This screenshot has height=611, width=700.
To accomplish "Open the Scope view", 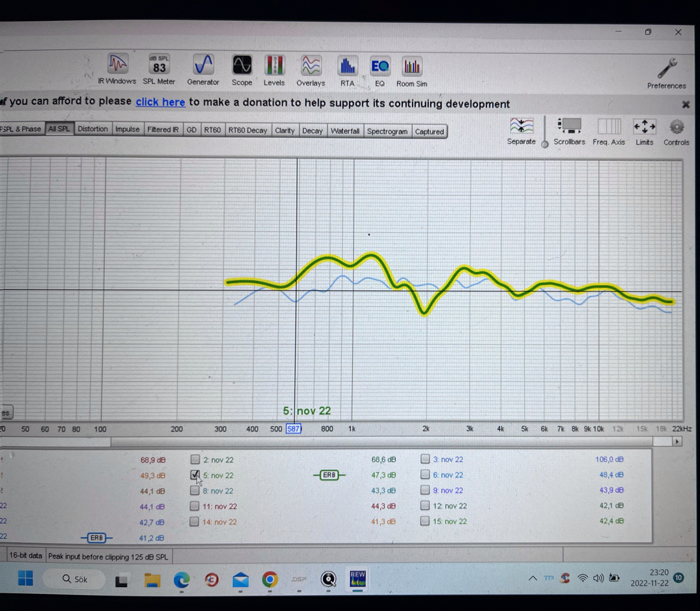I will 242,70.
